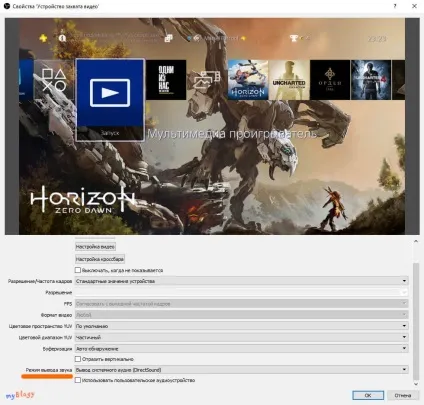This screenshot has height=405, width=424.
Task: Click the PS Plus icon in the preview
Action: tap(43, 38)
